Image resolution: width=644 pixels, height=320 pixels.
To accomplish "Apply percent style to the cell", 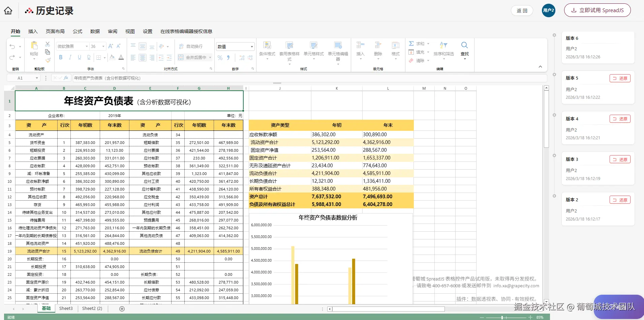I will coord(220,58).
